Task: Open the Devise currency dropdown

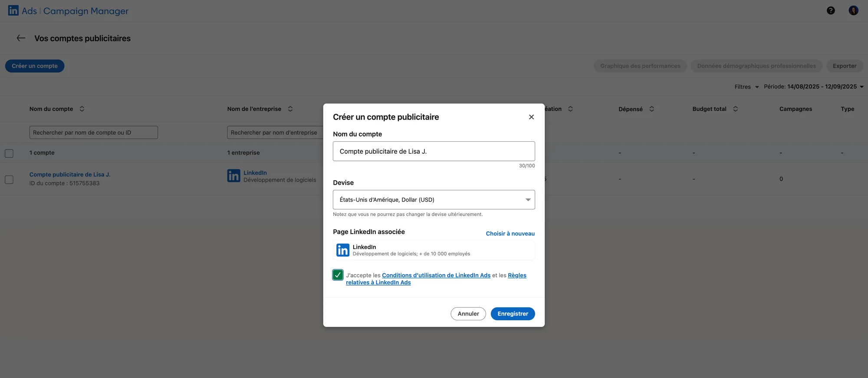Action: 434,200
